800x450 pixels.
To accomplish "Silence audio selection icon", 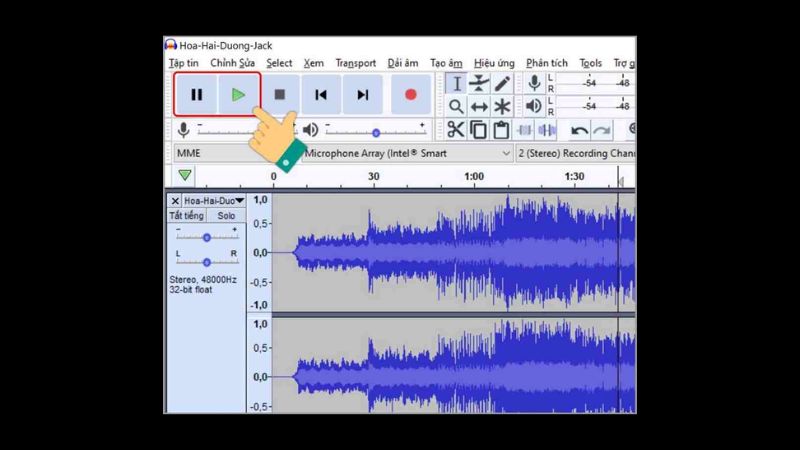I will [x=546, y=130].
